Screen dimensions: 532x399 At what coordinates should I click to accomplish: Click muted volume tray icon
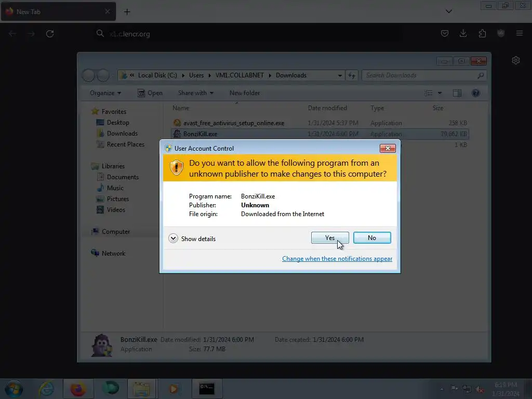coord(480,389)
